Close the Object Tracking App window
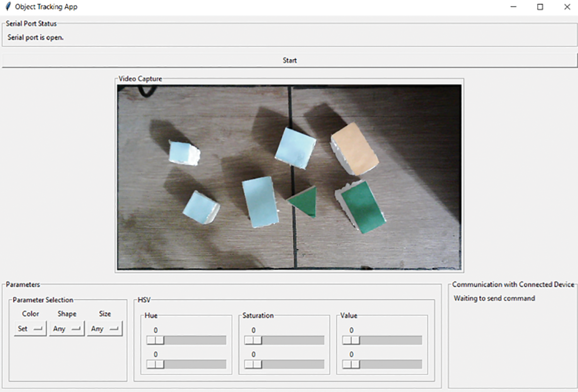This screenshot has width=578, height=392. coord(567,7)
